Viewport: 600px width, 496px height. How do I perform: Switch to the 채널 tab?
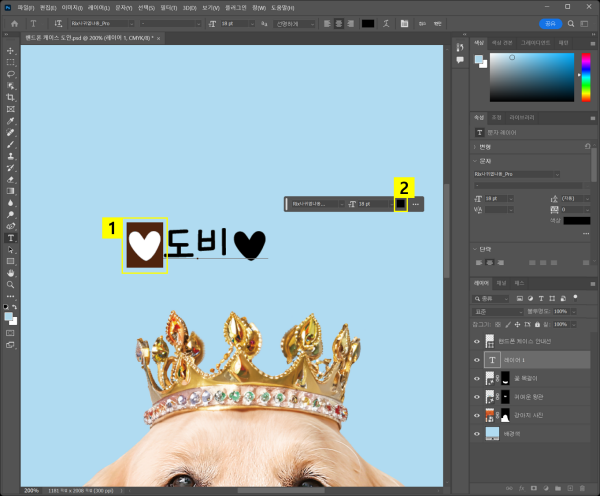[501, 284]
